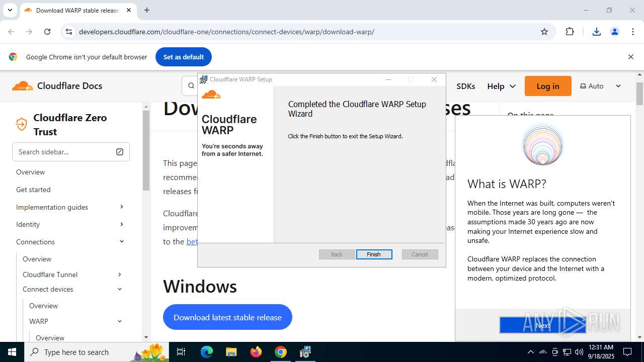Image resolution: width=644 pixels, height=362 pixels.
Task: Download latest stable release for Windows
Action: point(227,317)
